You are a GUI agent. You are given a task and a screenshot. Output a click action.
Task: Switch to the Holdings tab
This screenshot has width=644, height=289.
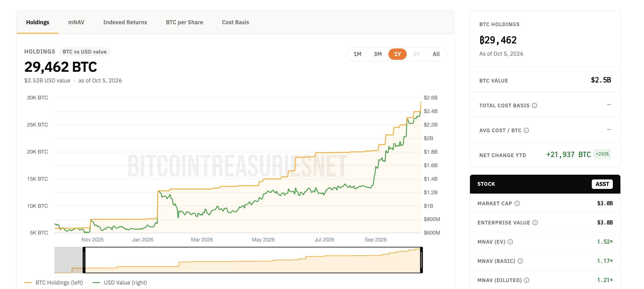pyautogui.click(x=38, y=22)
